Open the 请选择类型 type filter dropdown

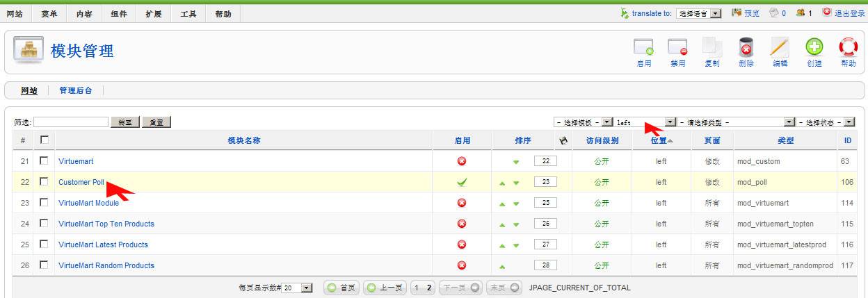[736, 122]
